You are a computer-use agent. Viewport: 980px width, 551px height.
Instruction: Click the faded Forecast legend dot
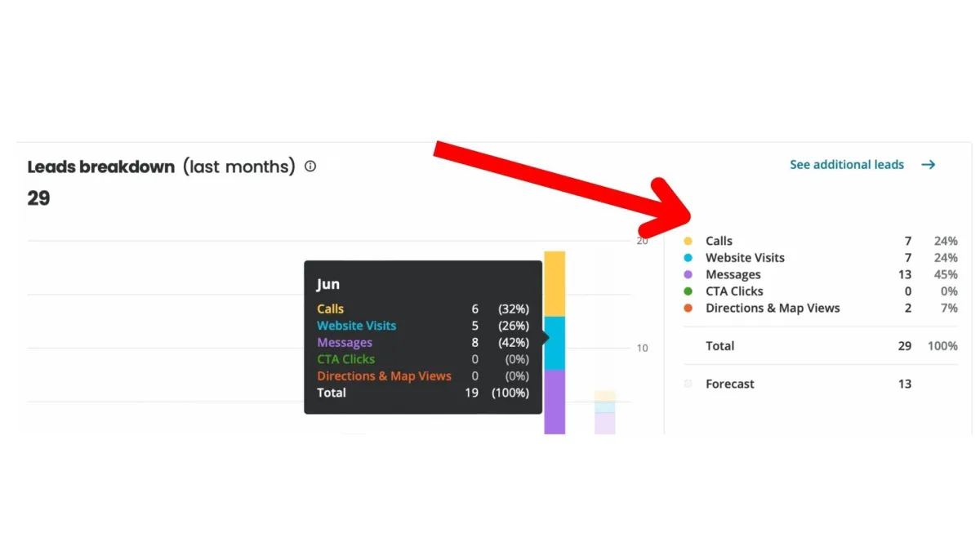pyautogui.click(x=688, y=384)
